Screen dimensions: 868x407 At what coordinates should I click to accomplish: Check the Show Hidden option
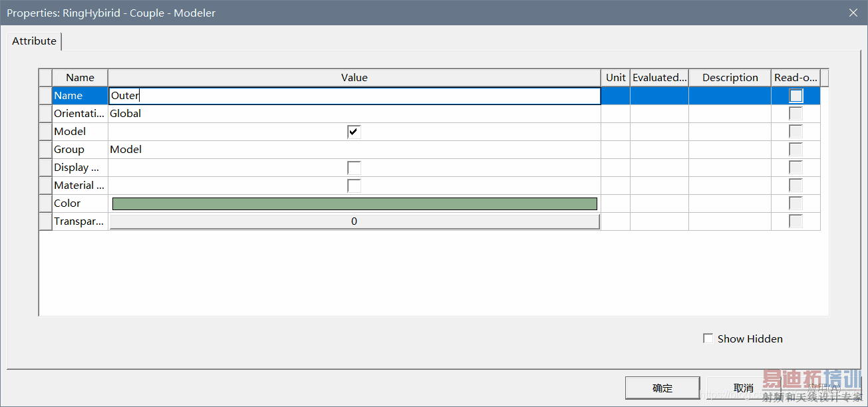click(x=708, y=339)
